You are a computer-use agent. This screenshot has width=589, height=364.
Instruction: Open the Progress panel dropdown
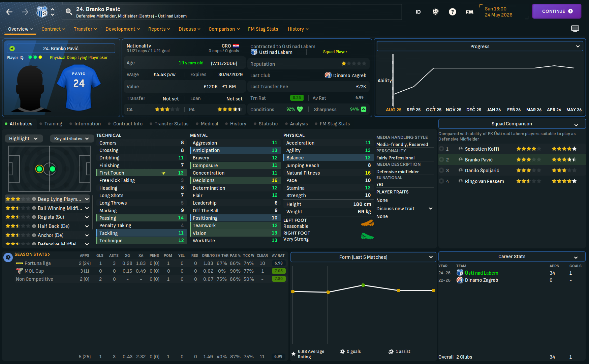tap(480, 46)
